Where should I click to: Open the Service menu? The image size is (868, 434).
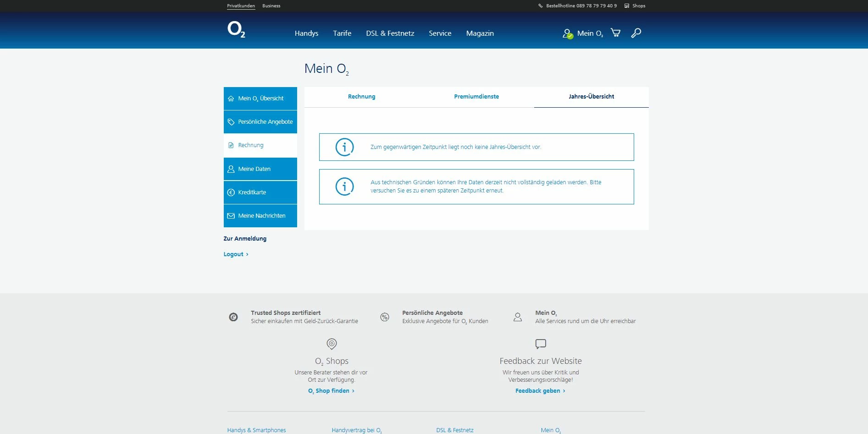coord(440,33)
